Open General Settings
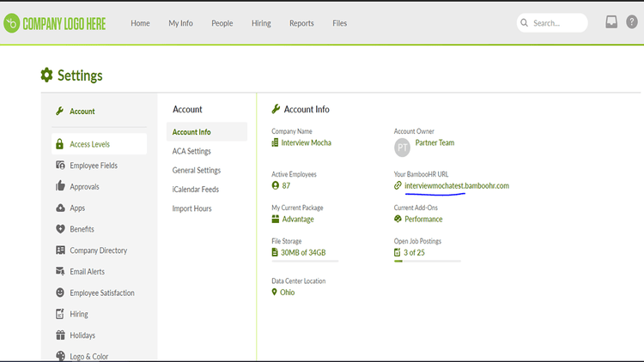The image size is (644, 362). point(197,171)
